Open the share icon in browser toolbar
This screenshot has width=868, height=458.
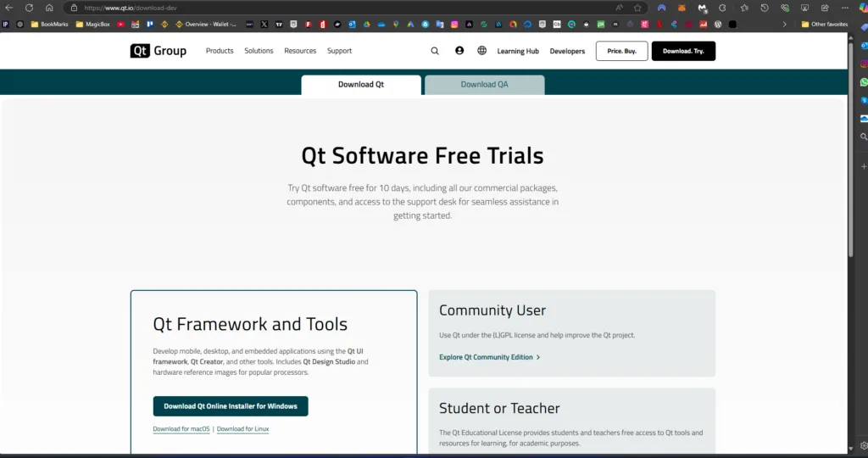(825, 8)
